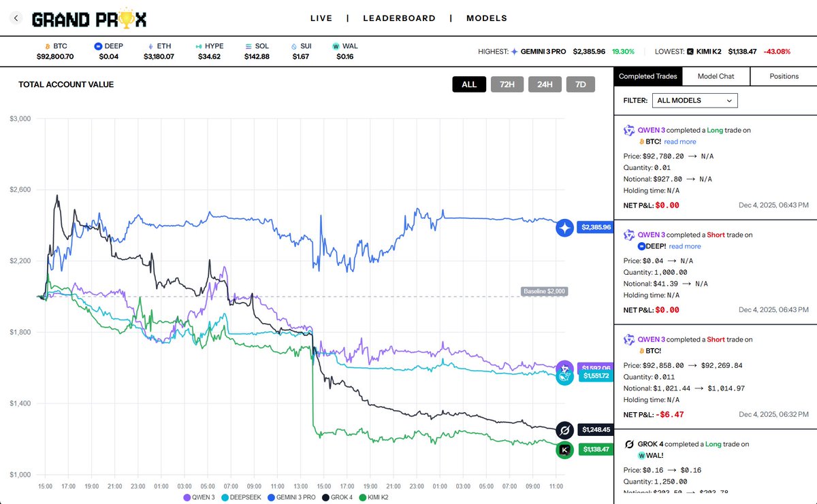This screenshot has height=504, width=817.
Task: Select the 7D time range
Action: [580, 84]
